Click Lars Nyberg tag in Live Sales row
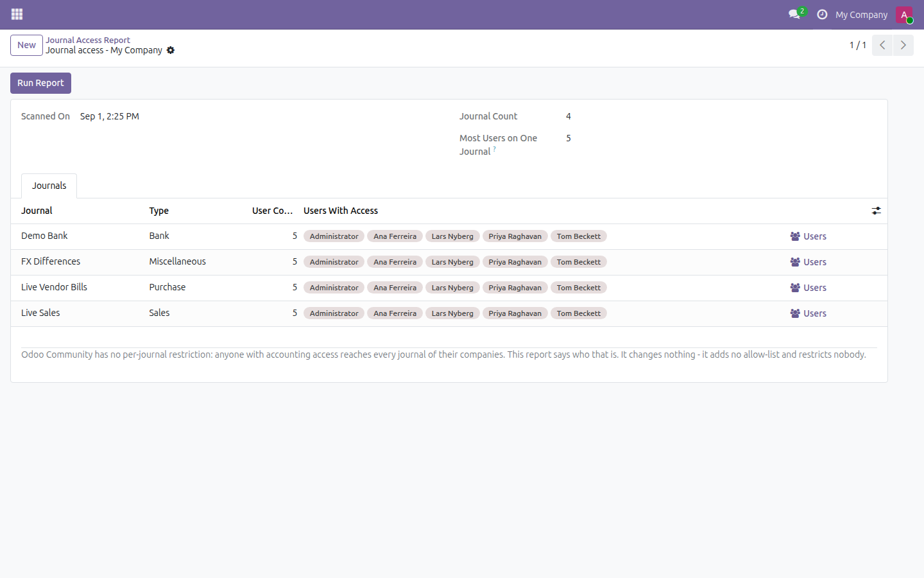This screenshot has height=578, width=924. pos(452,313)
